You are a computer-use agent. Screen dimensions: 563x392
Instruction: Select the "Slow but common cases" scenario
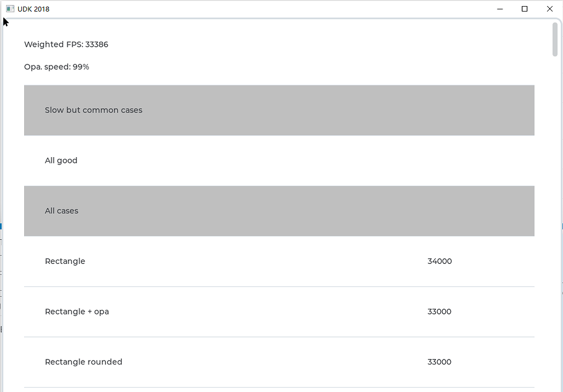click(x=93, y=110)
